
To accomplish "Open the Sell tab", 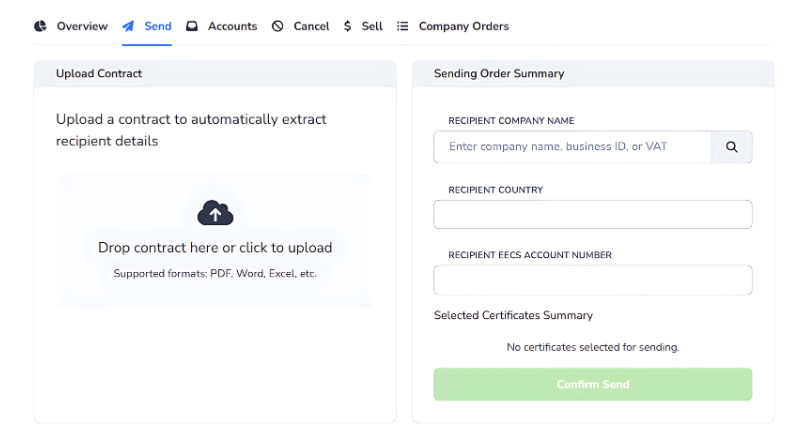I will click(x=372, y=26).
